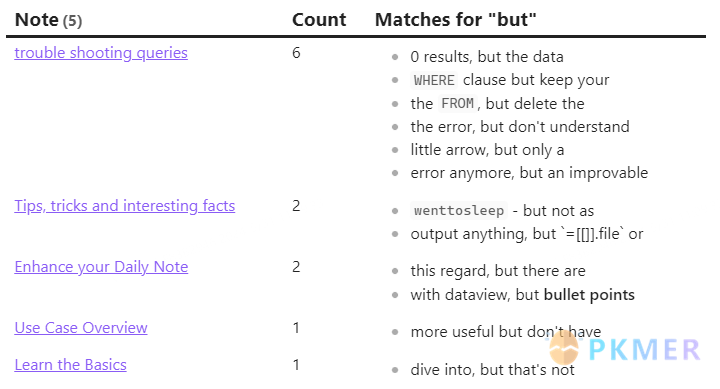Open the Learn the Basics link
Image resolution: width=720 pixels, height=389 pixels.
[70, 365]
